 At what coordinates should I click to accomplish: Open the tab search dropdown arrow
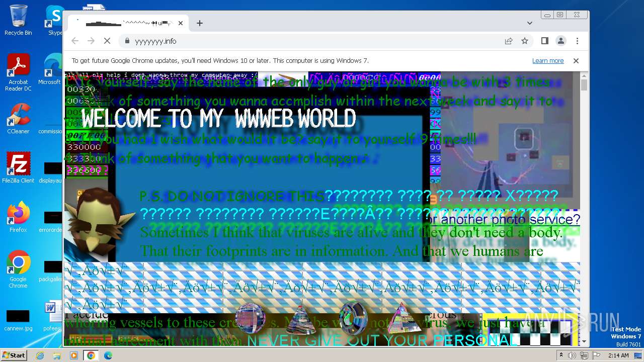point(530,23)
